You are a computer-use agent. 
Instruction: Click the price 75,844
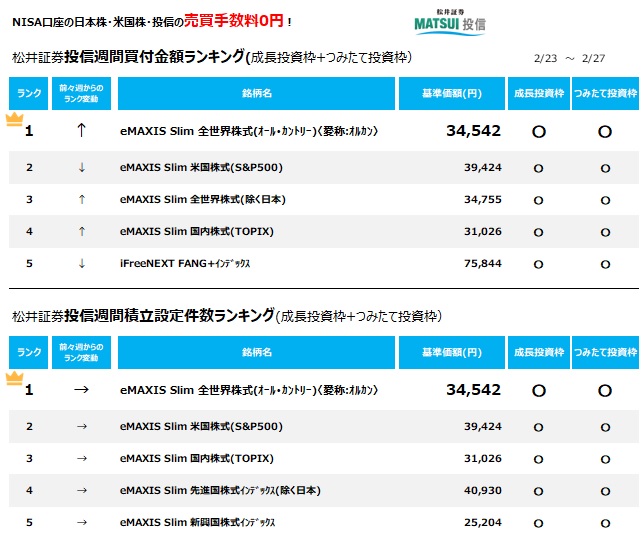[x=483, y=263]
